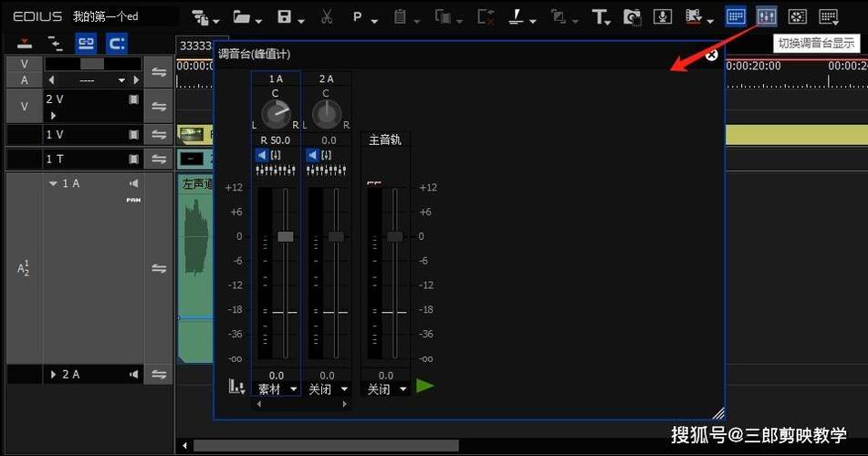Image resolution: width=868 pixels, height=456 pixels.
Task: Click the create title T icon
Action: click(x=599, y=16)
